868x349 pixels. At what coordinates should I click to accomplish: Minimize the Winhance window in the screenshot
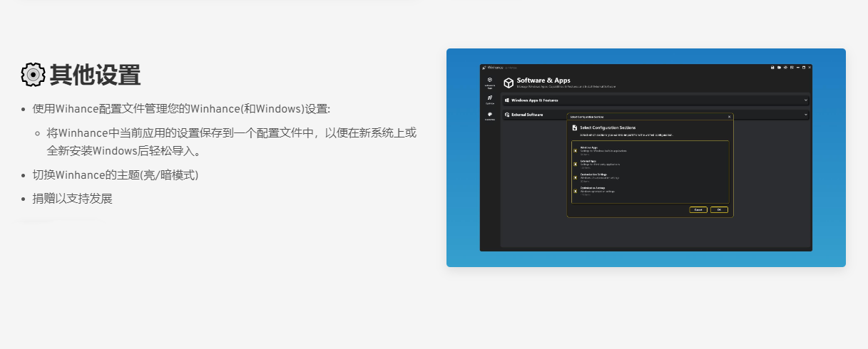(798, 68)
